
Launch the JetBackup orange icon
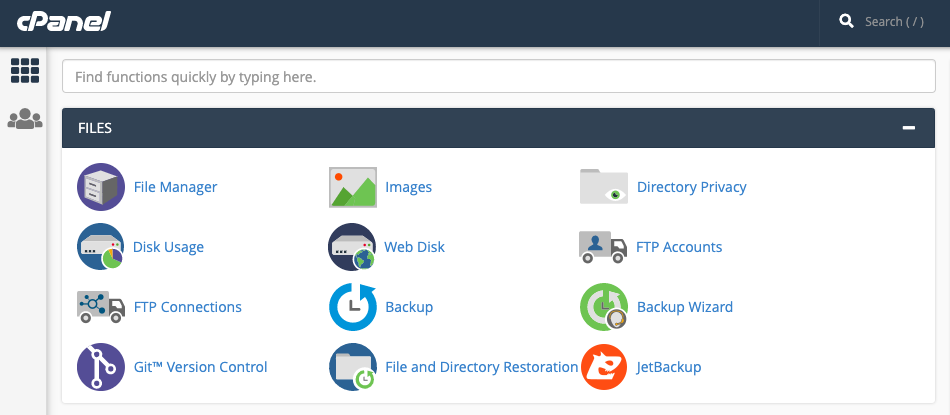coord(603,367)
